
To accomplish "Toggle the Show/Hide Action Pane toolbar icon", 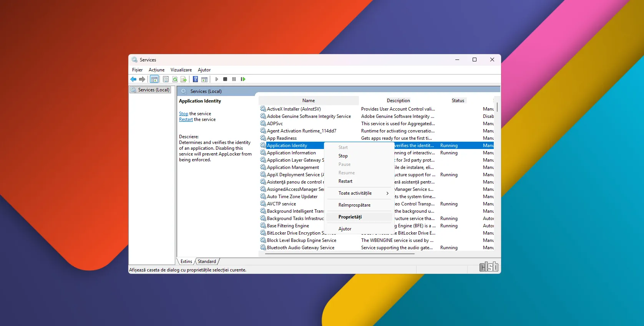I will (204, 79).
